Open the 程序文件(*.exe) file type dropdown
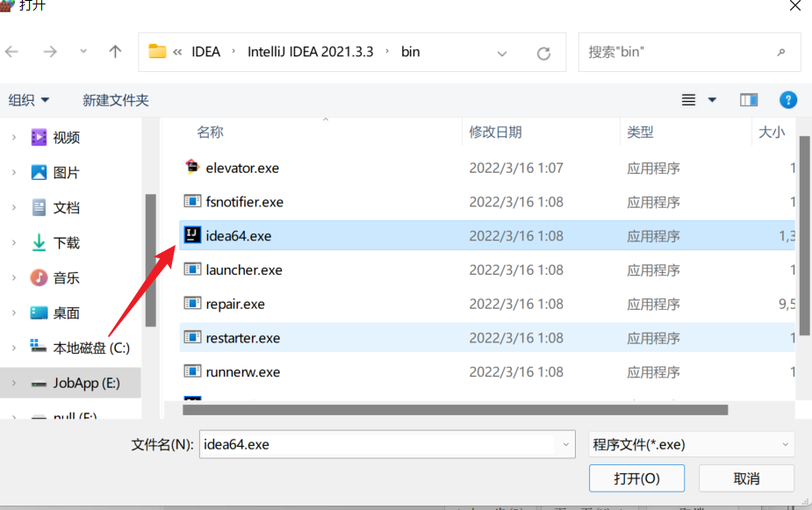Image resolution: width=812 pixels, height=510 pixels. coord(692,444)
